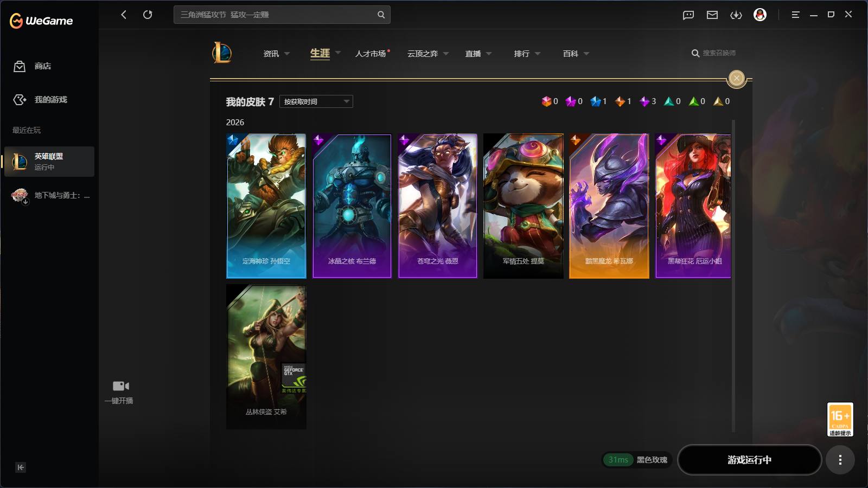Click the 16+ age rating badge

point(840,419)
